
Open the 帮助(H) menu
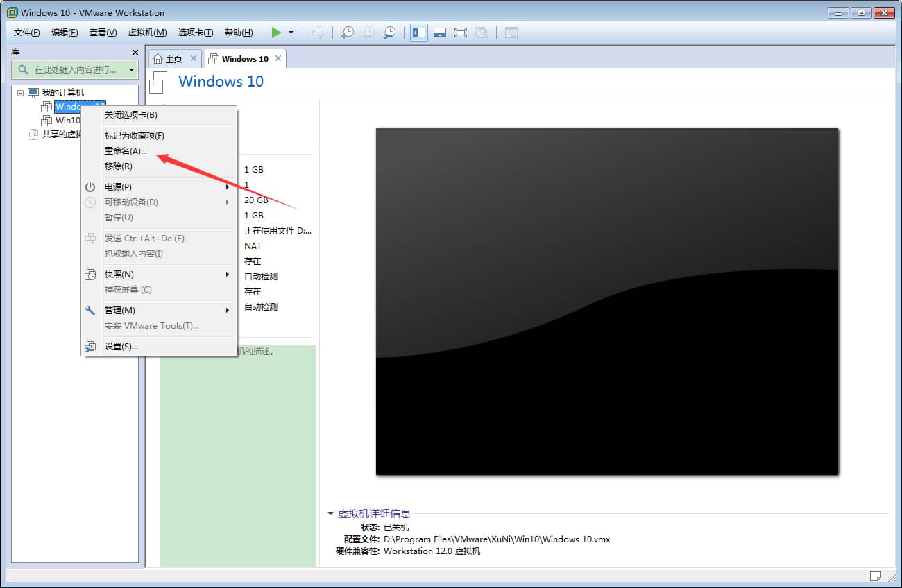239,33
